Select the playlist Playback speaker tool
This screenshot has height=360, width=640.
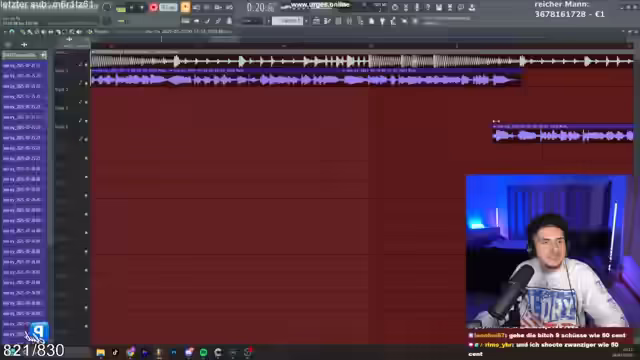pyautogui.click(x=79, y=31)
